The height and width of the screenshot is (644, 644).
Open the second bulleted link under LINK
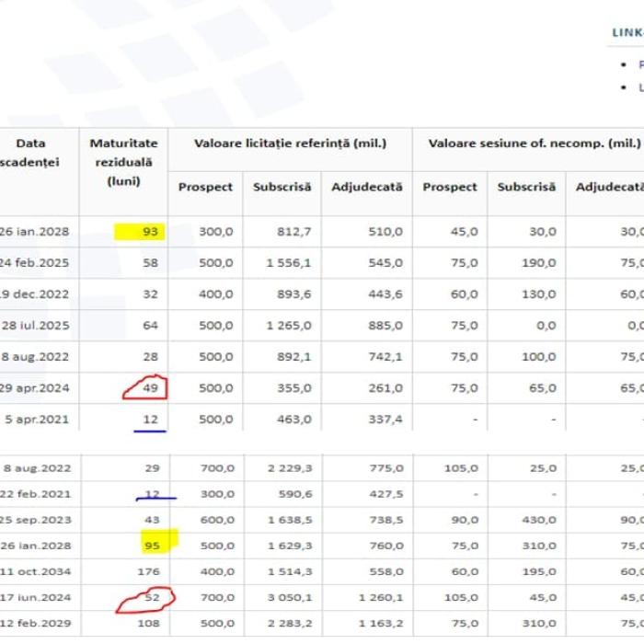point(640,87)
